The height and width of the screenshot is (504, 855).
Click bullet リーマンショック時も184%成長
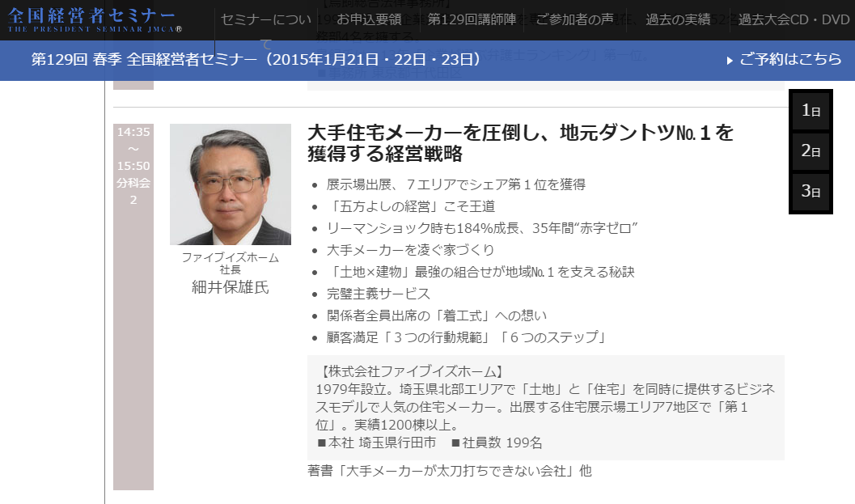[482, 228]
